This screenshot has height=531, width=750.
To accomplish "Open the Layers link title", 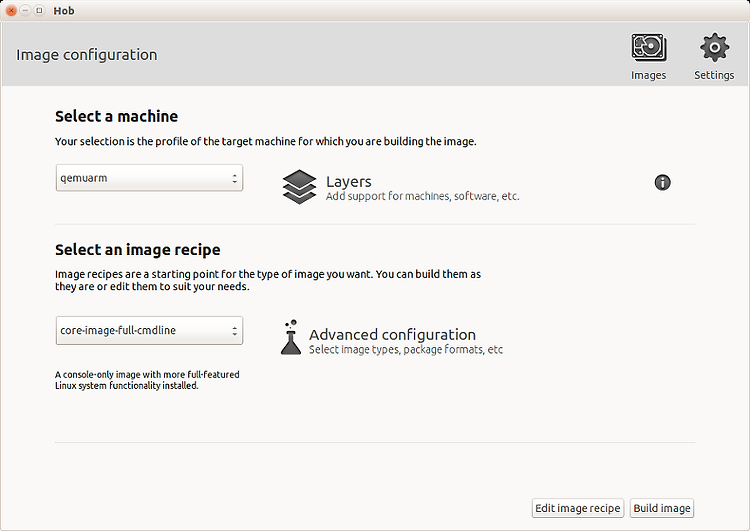I will pos(349,182).
